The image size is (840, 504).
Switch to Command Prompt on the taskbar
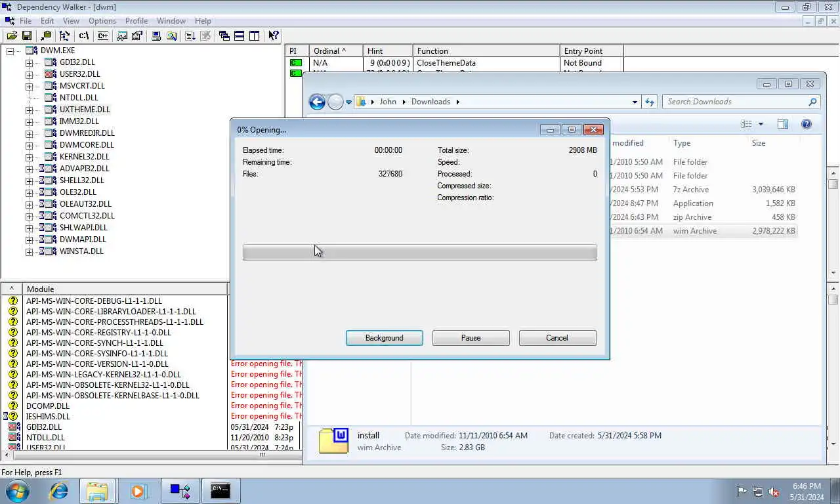tap(220, 491)
